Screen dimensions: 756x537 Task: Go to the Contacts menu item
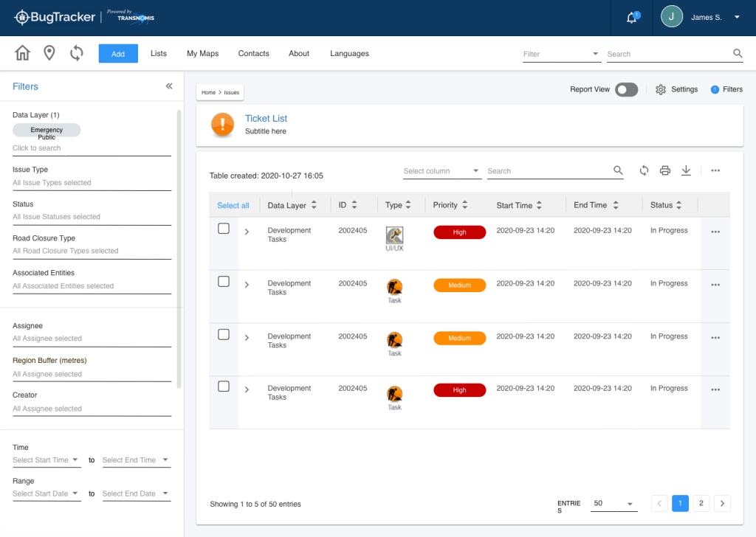(253, 54)
